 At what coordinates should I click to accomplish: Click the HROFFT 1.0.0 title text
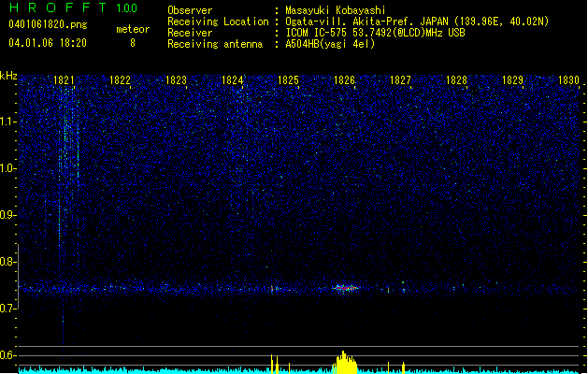(73, 7)
